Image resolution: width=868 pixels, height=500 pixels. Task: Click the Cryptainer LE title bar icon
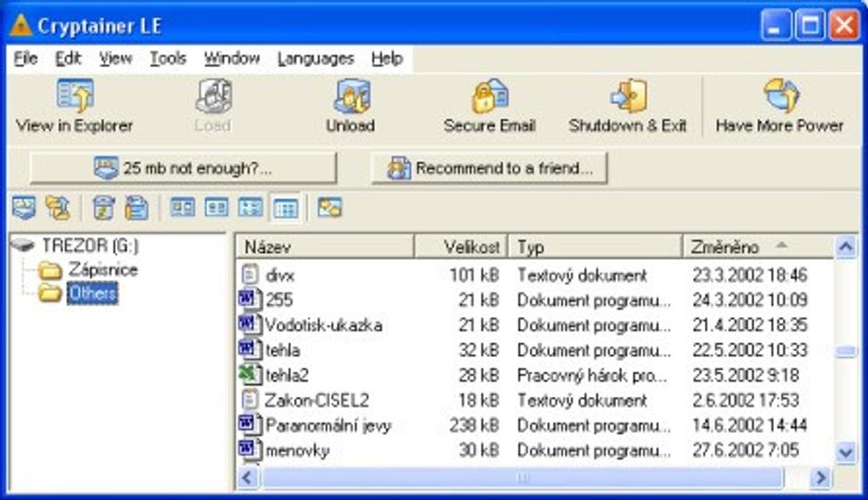click(21, 25)
